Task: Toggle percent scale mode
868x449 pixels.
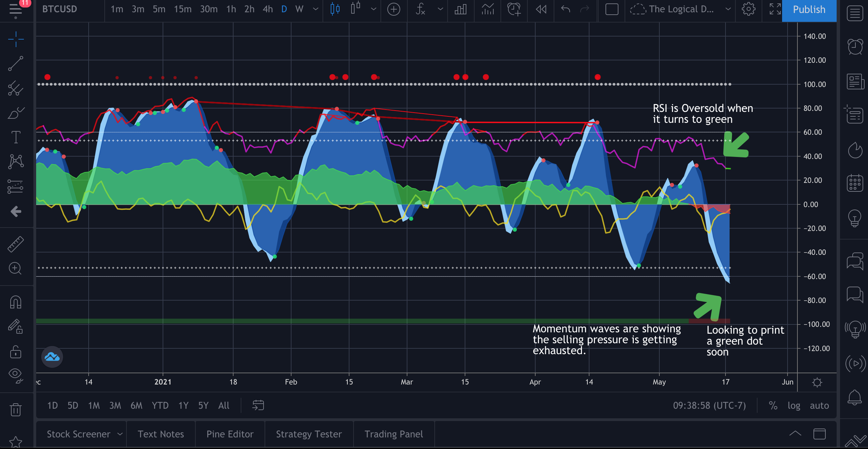Action: click(773, 405)
